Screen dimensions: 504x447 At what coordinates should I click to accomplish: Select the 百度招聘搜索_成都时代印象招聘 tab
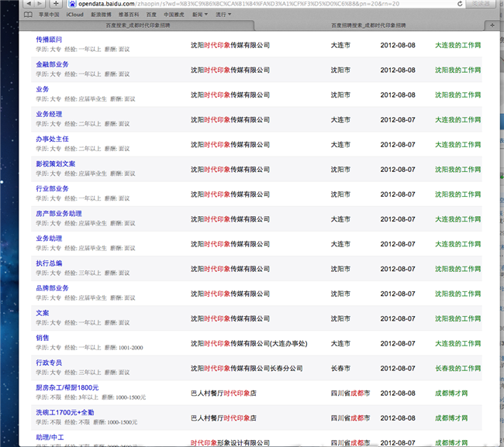pyautogui.click(x=368, y=25)
